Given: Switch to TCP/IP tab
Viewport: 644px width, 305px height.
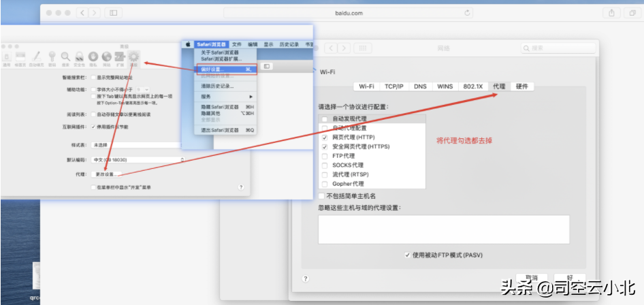Looking at the screenshot, I should (394, 86).
